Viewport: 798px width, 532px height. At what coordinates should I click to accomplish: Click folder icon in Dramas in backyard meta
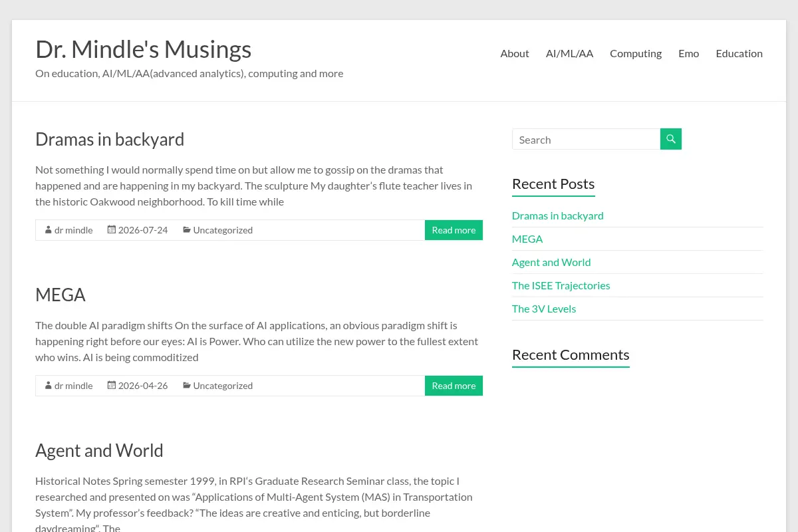pos(187,230)
